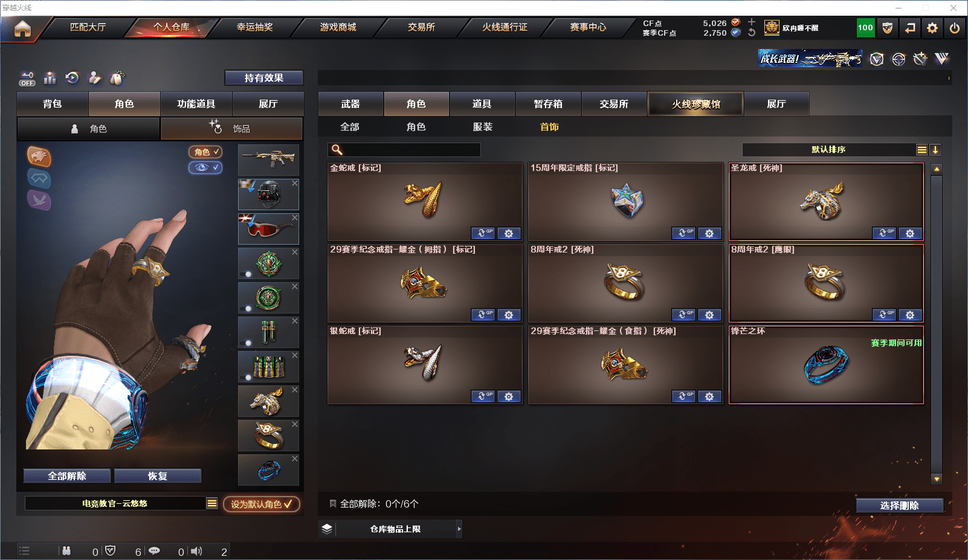Click the search magnifier icon
The image size is (968, 560).
click(x=337, y=150)
